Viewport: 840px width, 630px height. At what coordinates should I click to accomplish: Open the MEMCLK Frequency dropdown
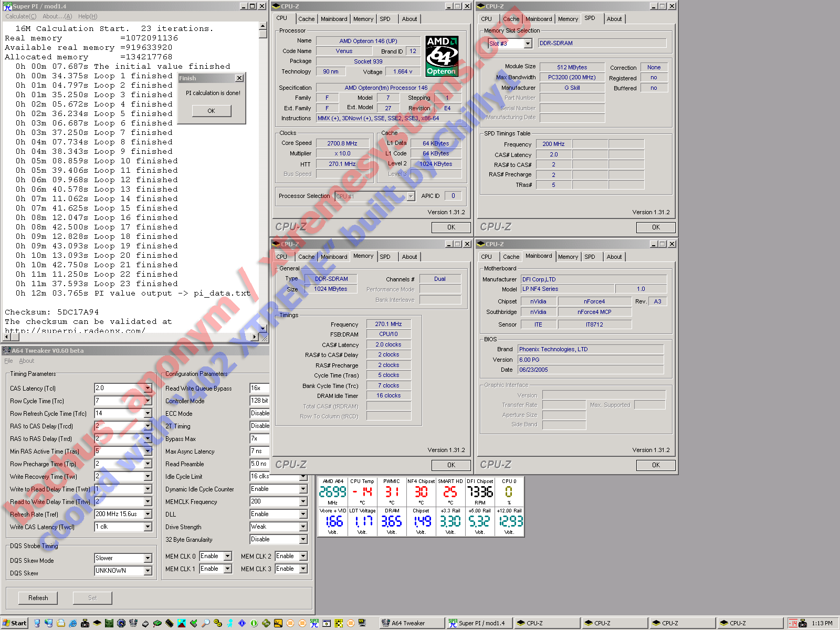pyautogui.click(x=303, y=501)
